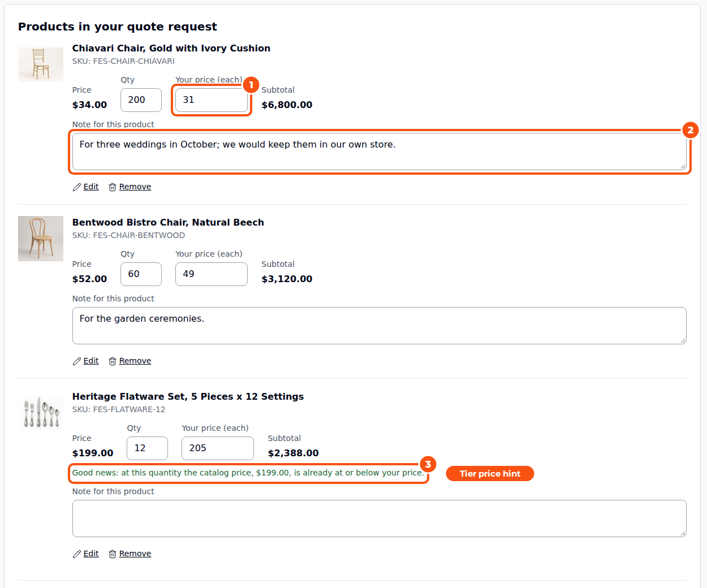Click trash icon for Bentwood Bistro Chair
707x588 pixels.
(x=113, y=361)
